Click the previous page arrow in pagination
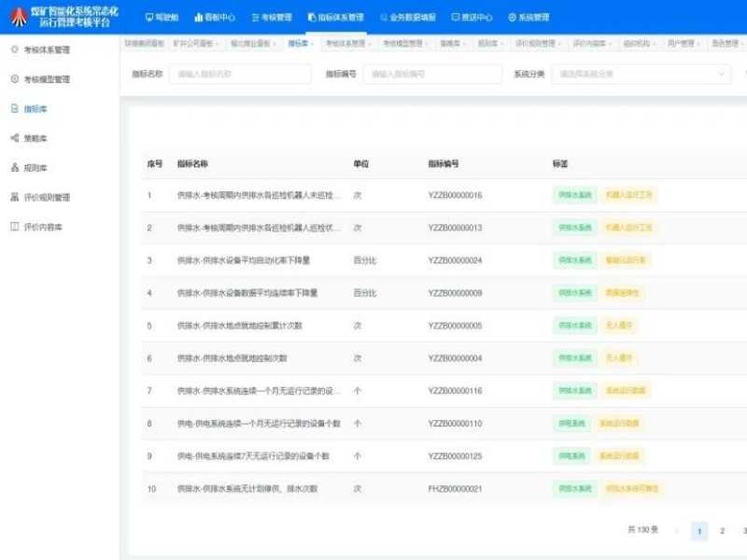This screenshot has height=560, width=747. click(x=676, y=531)
